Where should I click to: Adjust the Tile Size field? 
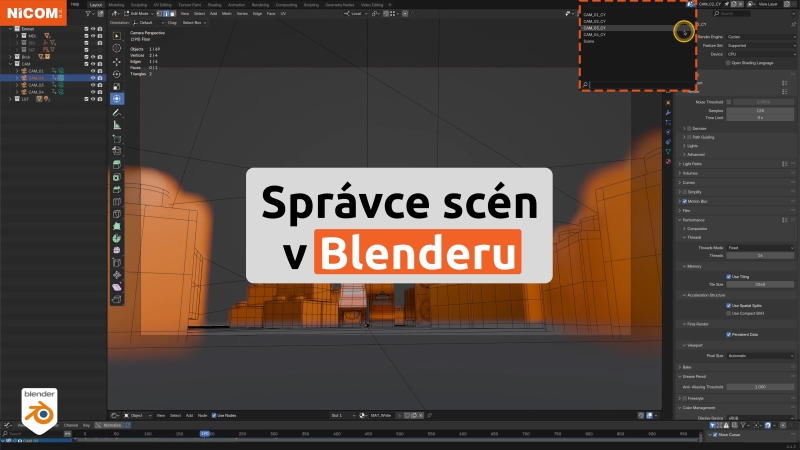(x=761, y=284)
